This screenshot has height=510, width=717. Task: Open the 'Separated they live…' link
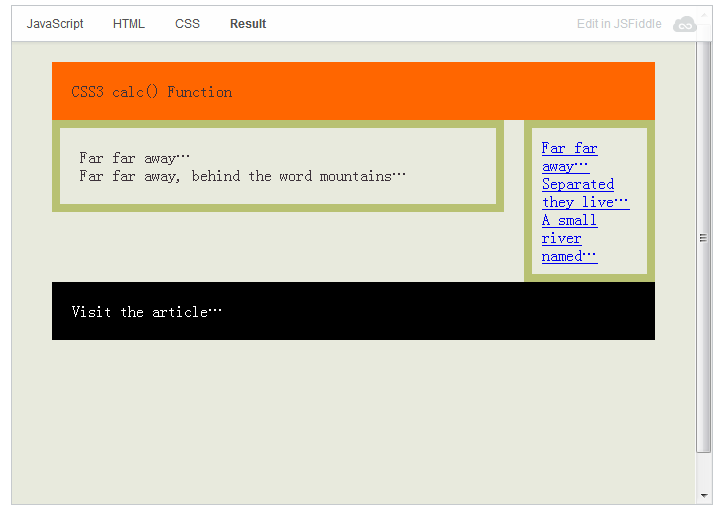[x=585, y=193]
